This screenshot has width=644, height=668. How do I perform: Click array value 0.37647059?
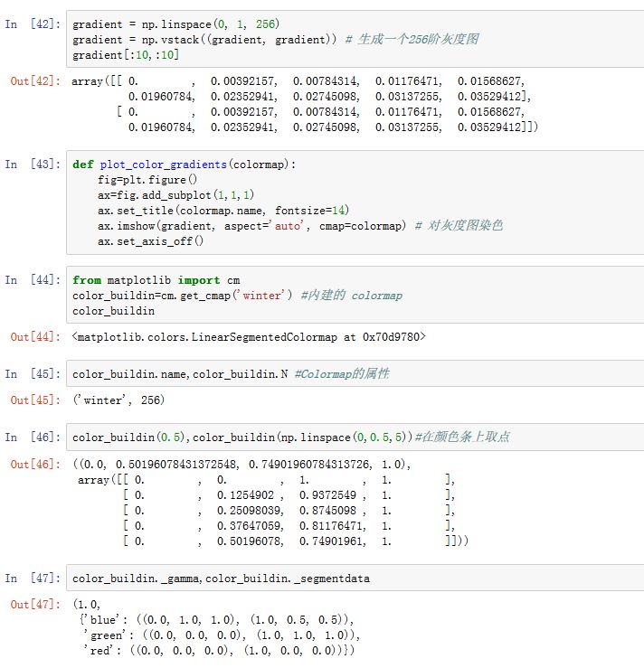pyautogui.click(x=249, y=526)
